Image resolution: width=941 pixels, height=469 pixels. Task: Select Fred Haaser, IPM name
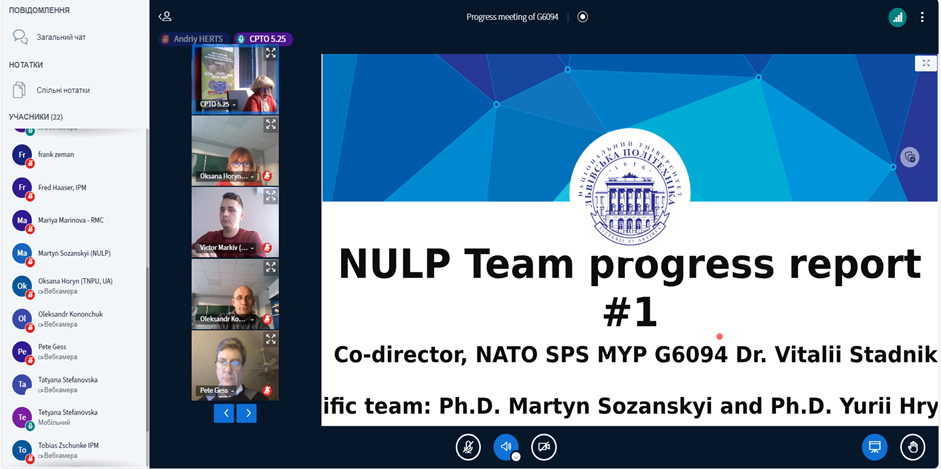(x=62, y=188)
